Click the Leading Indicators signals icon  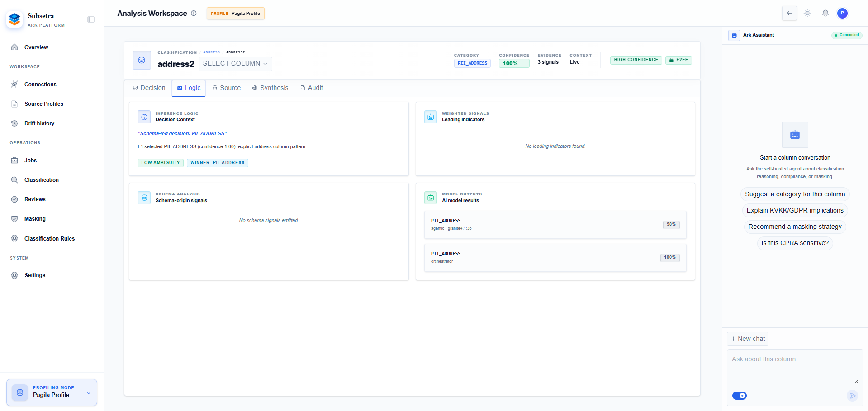coord(431,117)
